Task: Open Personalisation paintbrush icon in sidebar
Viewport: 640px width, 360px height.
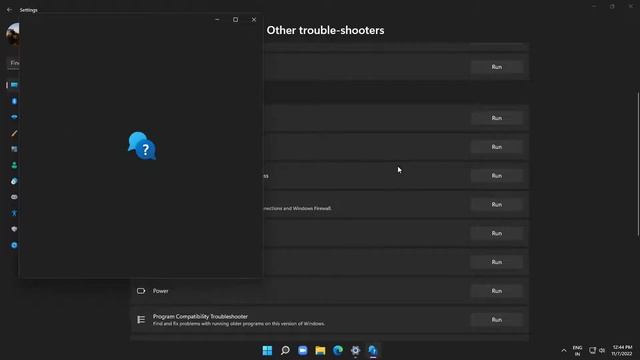Action: pyautogui.click(x=14, y=133)
